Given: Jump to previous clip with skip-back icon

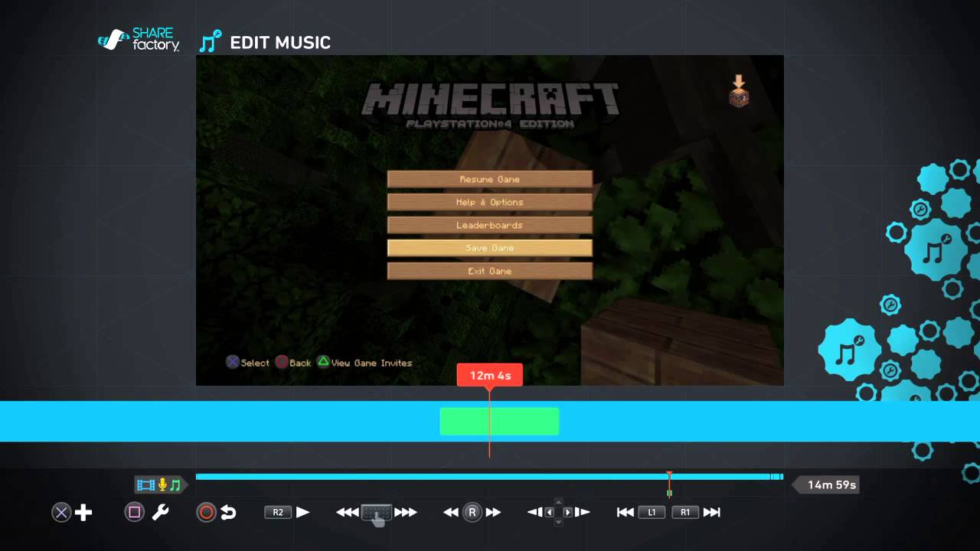Looking at the screenshot, I should click(626, 513).
